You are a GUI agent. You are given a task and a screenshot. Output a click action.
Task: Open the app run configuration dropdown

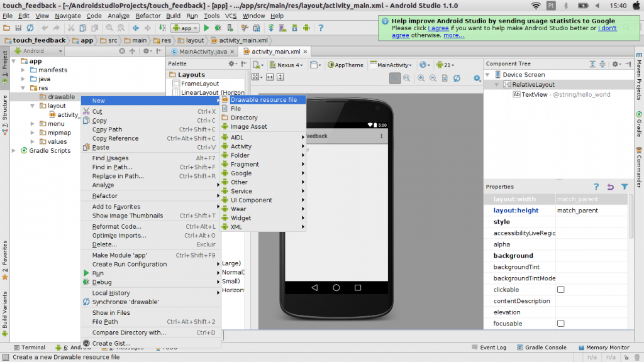185,28
